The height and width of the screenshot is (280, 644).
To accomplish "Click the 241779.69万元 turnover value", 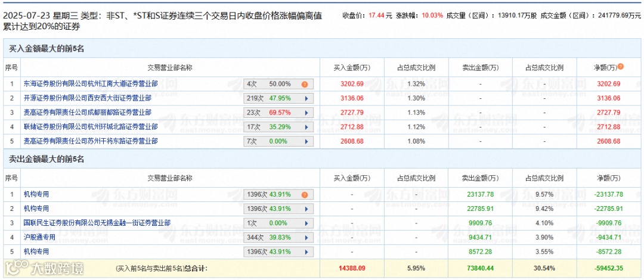I will point(620,15).
